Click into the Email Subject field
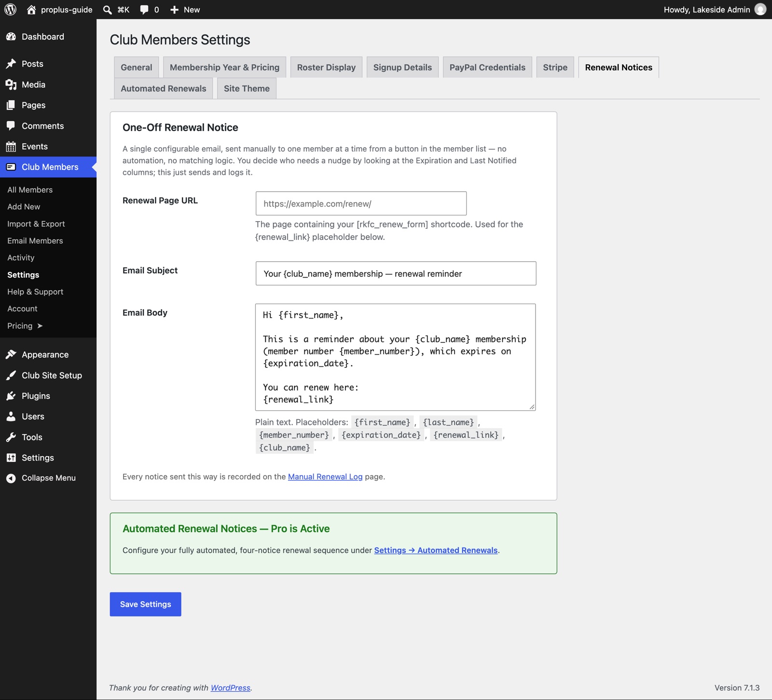 tap(396, 273)
